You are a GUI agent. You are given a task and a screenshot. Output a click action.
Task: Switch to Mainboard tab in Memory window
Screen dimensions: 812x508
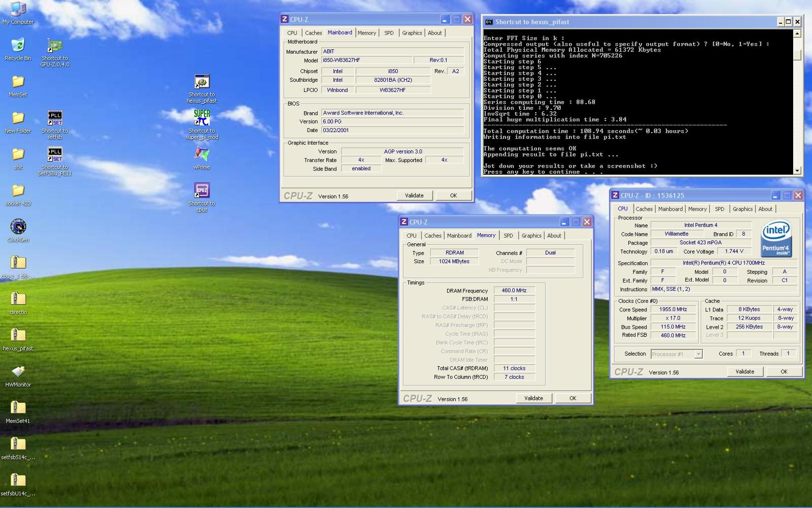[459, 236]
